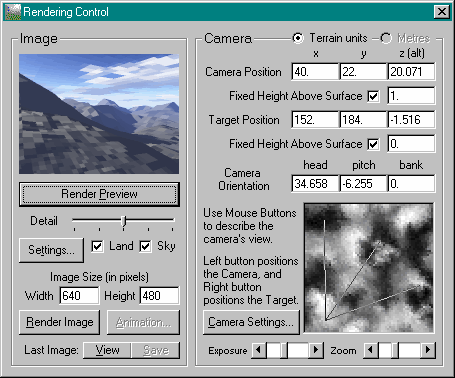Viewport: 455px width, 378px height.
Task: Select the Metres radio button
Action: (x=386, y=38)
